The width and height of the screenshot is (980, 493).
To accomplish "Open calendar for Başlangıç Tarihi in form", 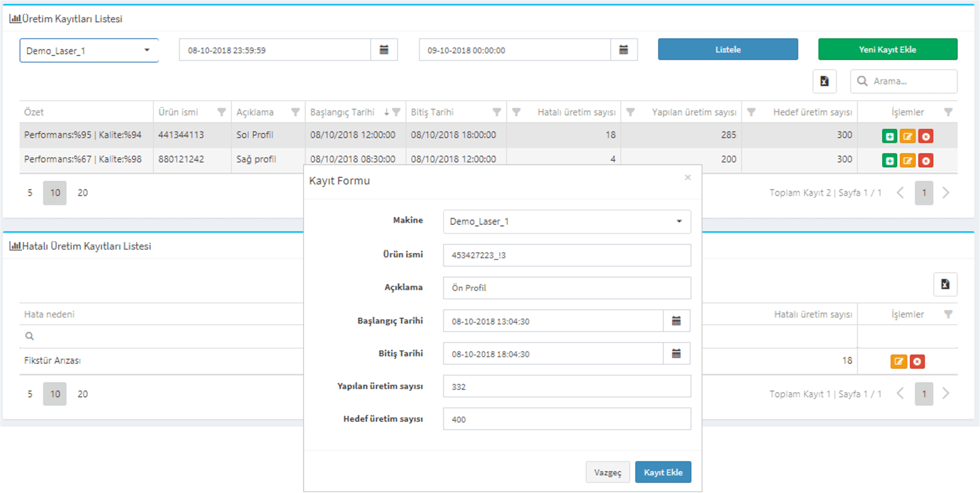I will click(676, 321).
